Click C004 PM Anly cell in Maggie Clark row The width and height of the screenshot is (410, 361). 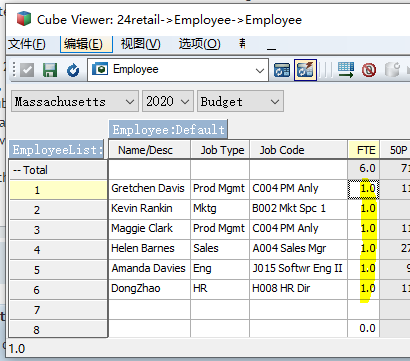point(299,229)
